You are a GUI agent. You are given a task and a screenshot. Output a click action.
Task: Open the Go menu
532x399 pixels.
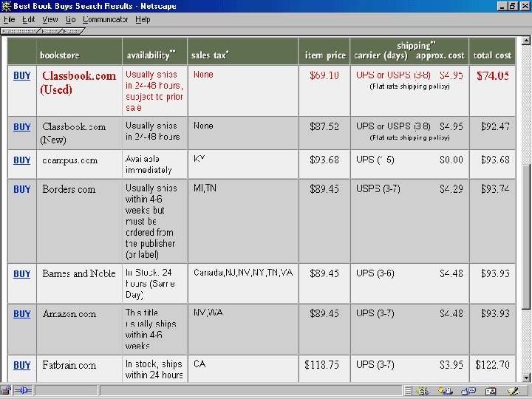click(x=70, y=20)
